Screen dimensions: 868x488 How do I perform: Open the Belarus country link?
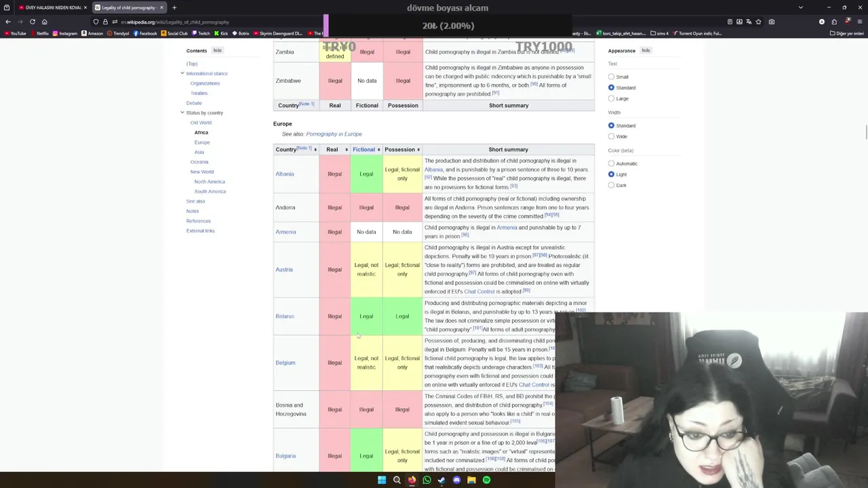285,317
